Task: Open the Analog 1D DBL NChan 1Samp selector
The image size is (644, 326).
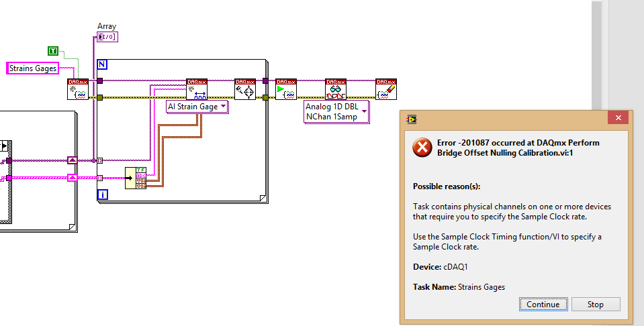Action: pos(336,111)
